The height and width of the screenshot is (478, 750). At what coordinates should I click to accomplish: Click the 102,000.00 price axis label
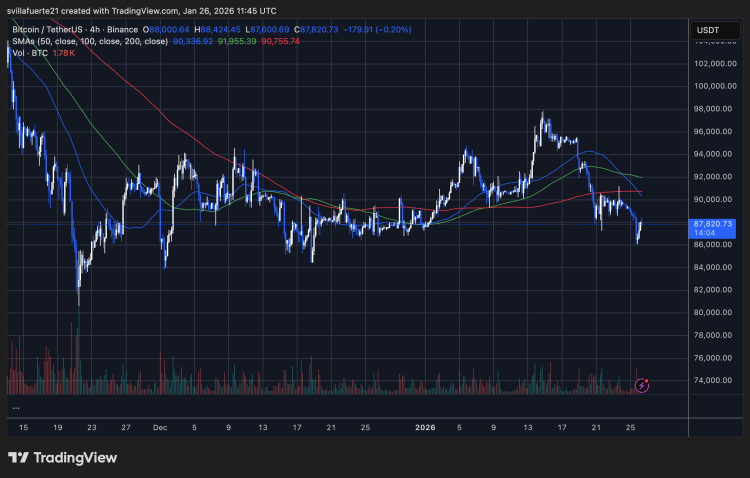[715, 64]
